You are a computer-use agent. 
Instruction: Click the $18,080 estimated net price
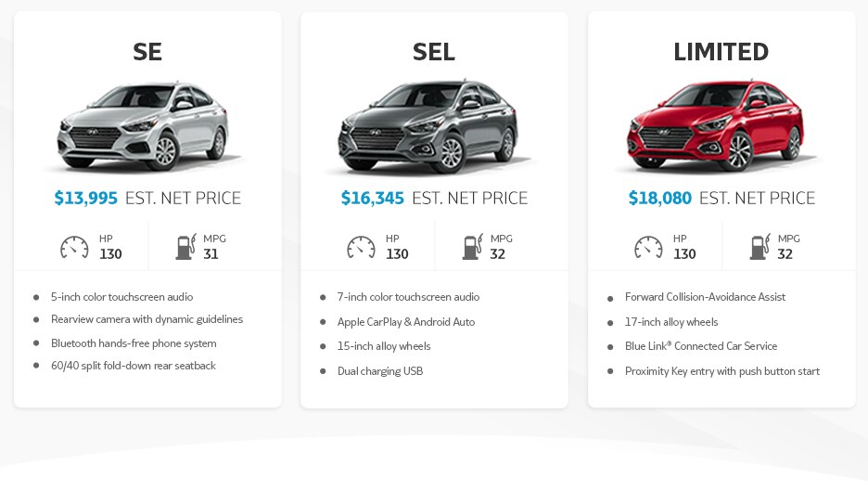click(x=660, y=198)
